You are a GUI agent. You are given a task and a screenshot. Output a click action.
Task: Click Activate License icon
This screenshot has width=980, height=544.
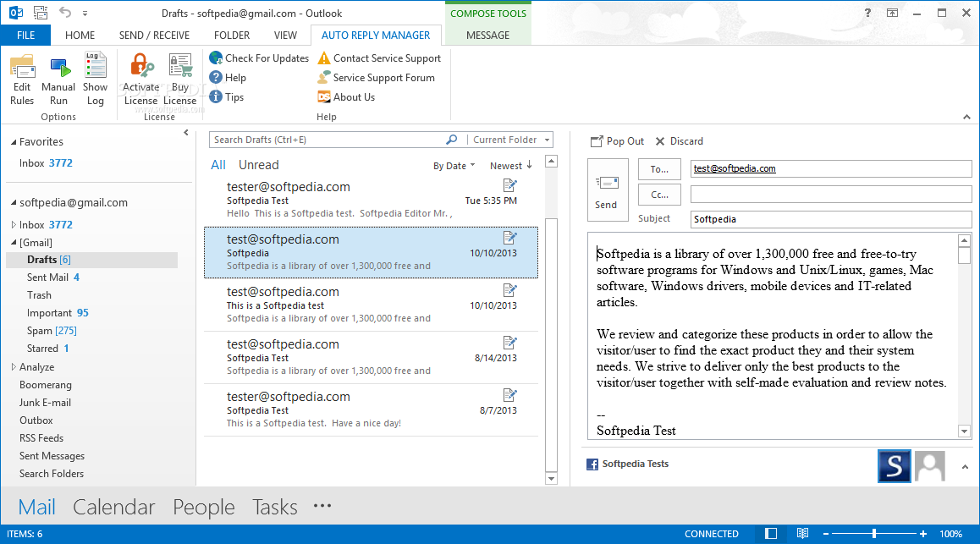coord(140,66)
